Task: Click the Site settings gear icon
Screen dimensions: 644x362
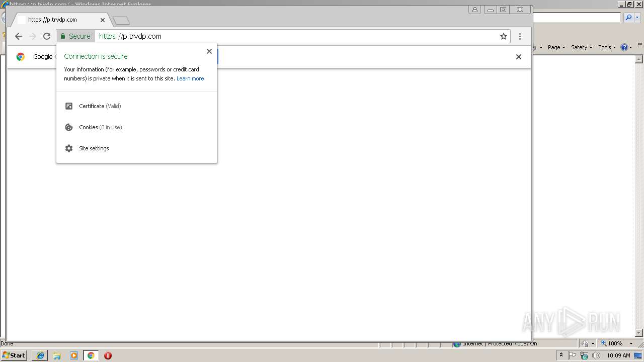Action: [x=69, y=148]
